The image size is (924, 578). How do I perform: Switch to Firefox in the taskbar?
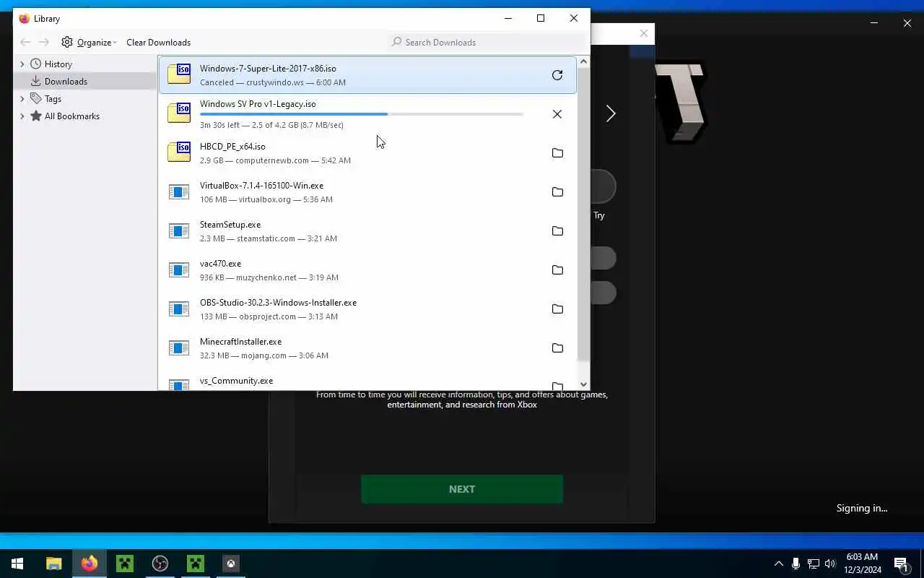pyautogui.click(x=90, y=564)
